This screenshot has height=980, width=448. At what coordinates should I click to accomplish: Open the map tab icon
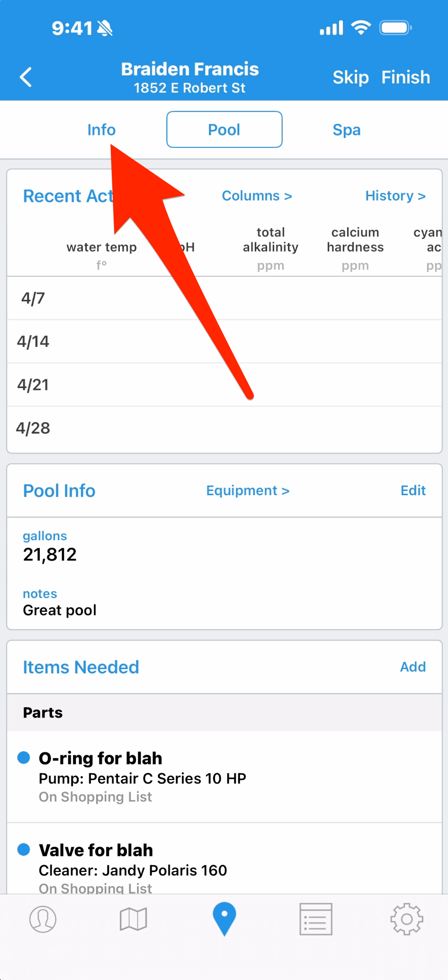pos(134,919)
